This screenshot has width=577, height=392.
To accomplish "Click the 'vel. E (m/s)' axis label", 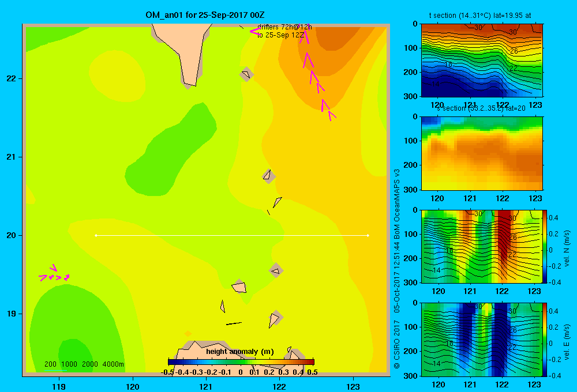I will coord(567,341).
